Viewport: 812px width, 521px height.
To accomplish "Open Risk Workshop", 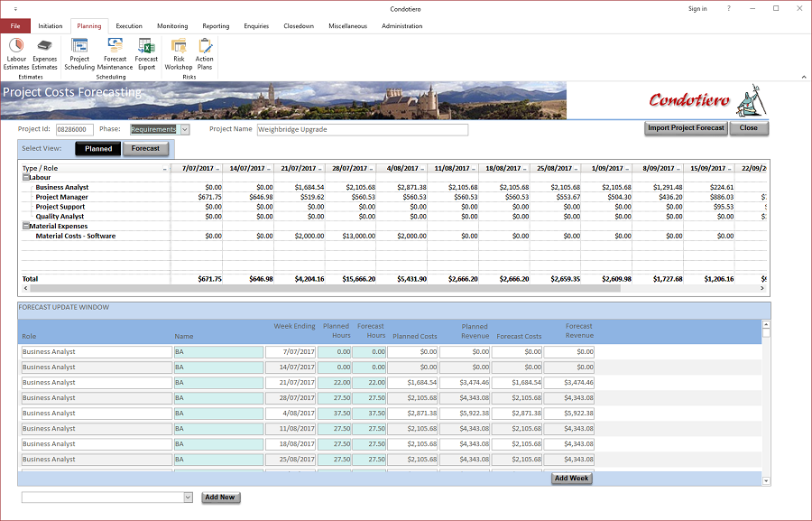I will click(x=179, y=54).
